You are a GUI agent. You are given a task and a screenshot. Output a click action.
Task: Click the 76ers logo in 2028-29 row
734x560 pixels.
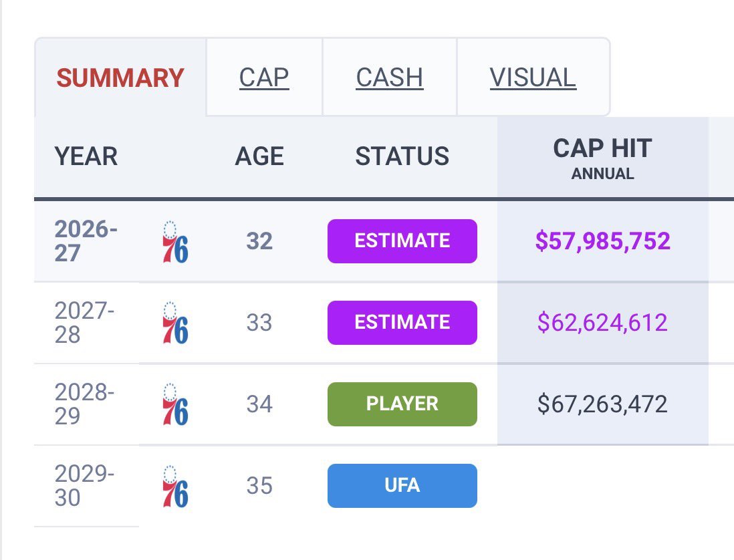point(176,405)
